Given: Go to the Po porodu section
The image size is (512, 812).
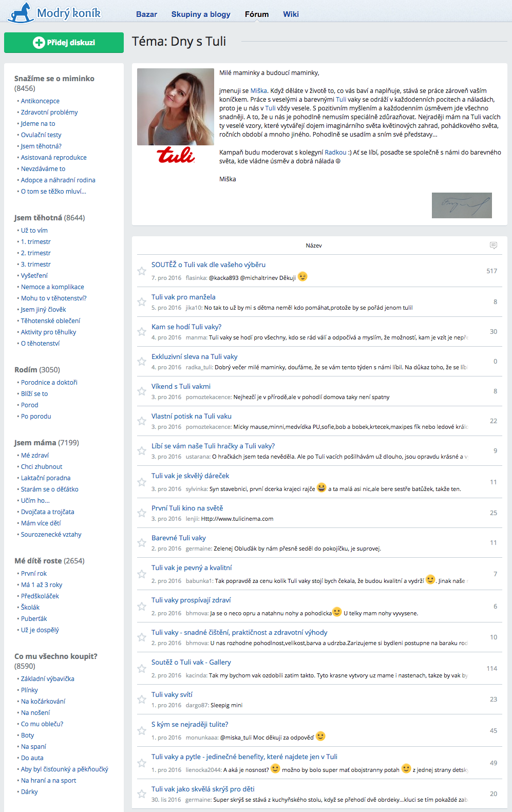Looking at the screenshot, I should [x=36, y=417].
